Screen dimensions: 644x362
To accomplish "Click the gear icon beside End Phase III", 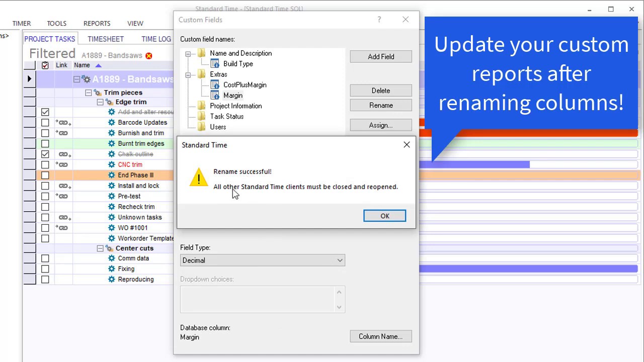I will click(x=112, y=175).
